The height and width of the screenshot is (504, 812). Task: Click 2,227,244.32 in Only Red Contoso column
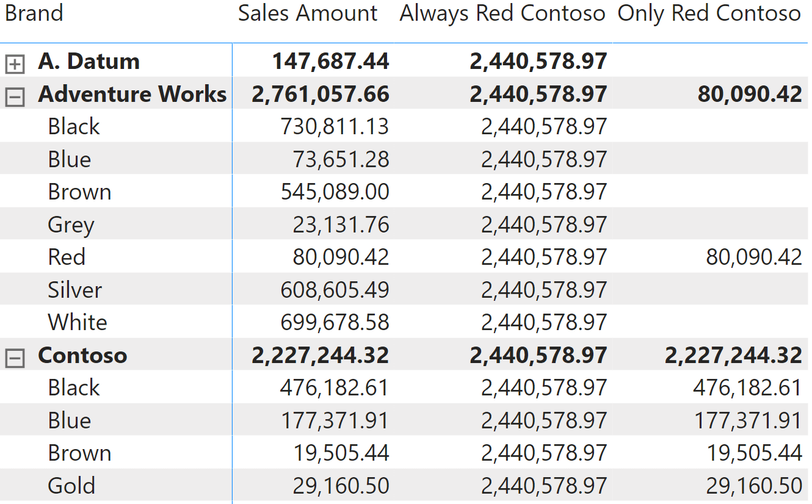733,355
